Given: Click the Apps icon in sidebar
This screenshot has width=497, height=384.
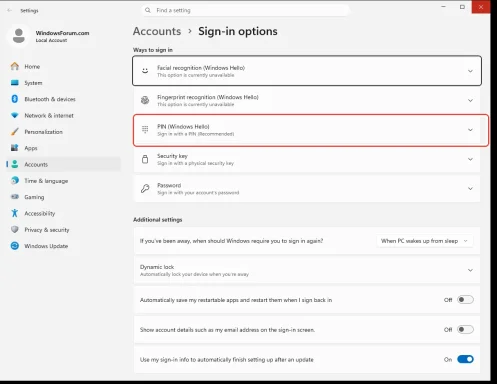Looking at the screenshot, I should (x=15, y=148).
